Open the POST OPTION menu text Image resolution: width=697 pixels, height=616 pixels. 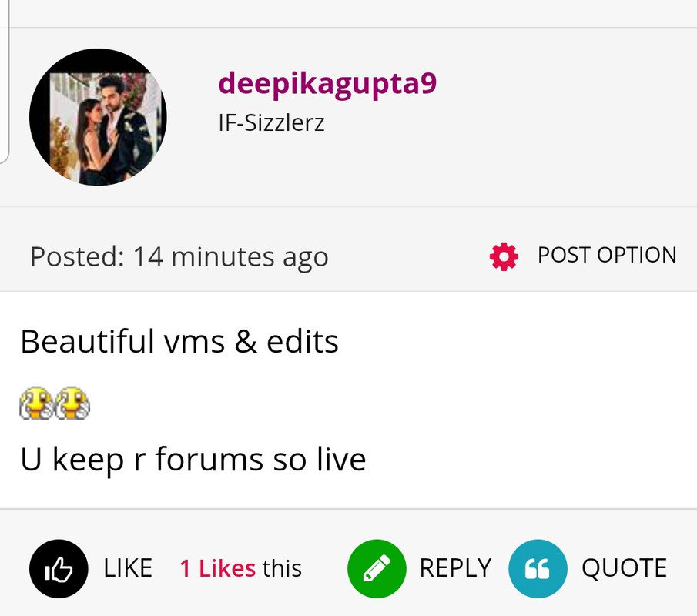pyautogui.click(x=607, y=255)
